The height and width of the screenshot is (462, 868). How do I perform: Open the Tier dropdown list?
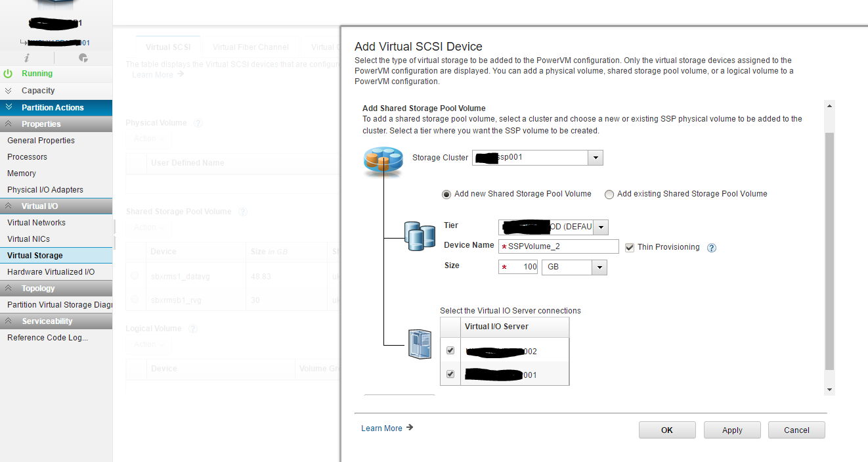click(x=600, y=227)
